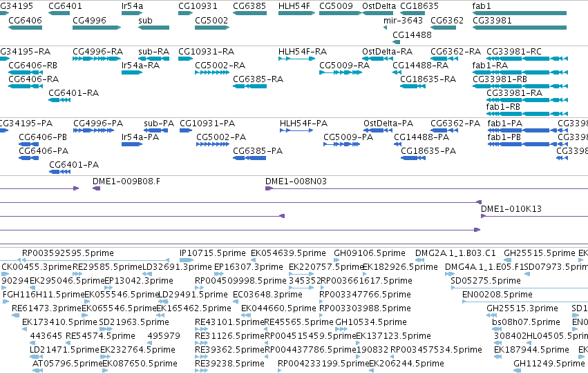The height and width of the screenshot is (374, 588).
Task: Select the DMG2A.1_1.B03.C1 EST label
Action: click(x=455, y=253)
